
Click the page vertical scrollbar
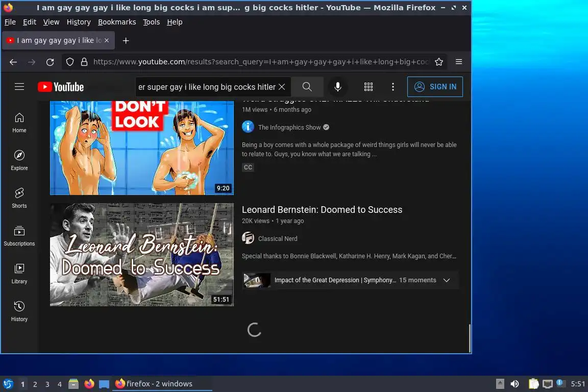click(x=469, y=337)
